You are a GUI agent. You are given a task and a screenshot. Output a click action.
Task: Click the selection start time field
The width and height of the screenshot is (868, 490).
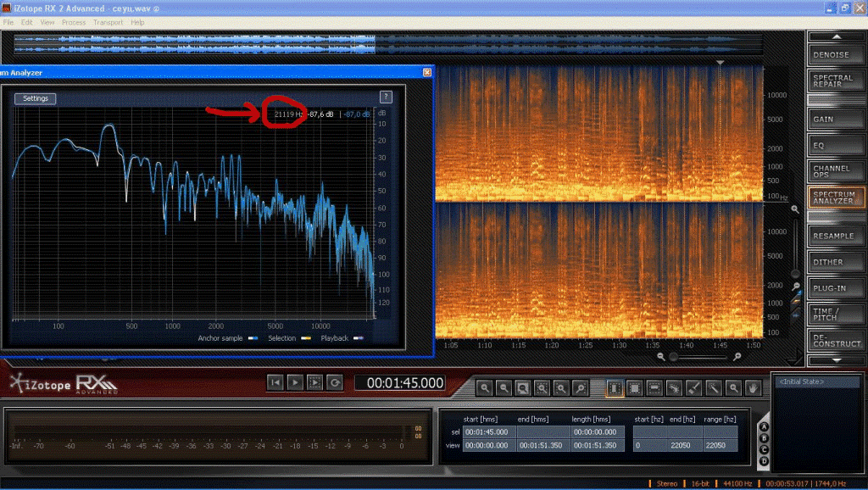click(488, 432)
